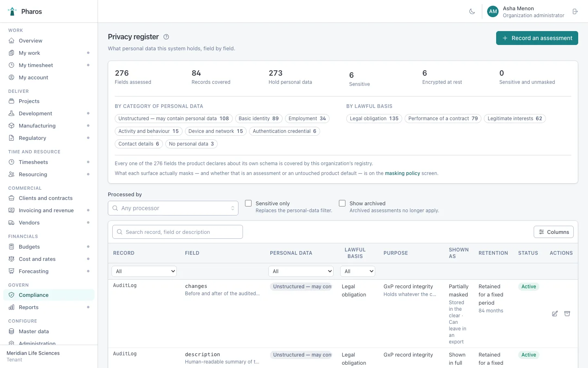Image resolution: width=588 pixels, height=368 pixels.
Task: Archive the AuditLog changes assessment
Action: point(567,314)
